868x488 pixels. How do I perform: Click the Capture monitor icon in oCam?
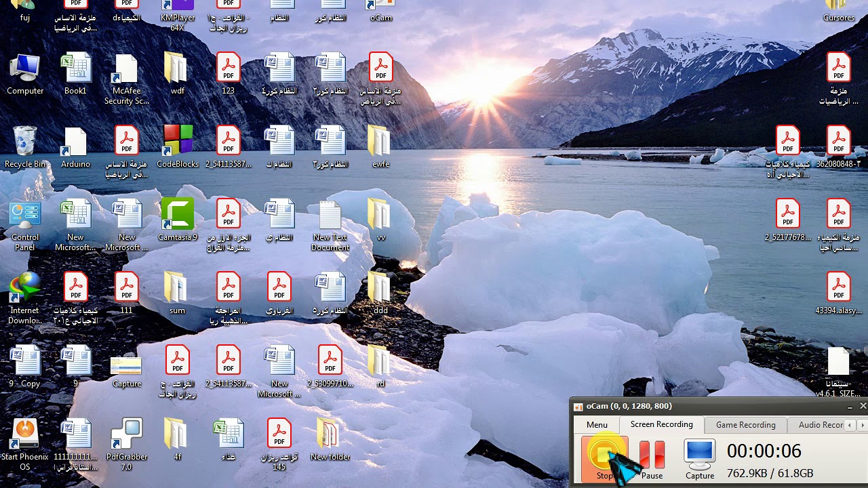pos(699,459)
